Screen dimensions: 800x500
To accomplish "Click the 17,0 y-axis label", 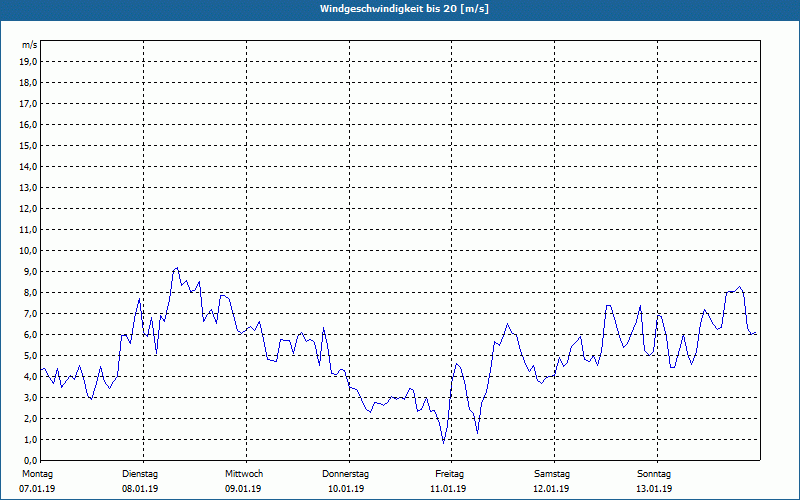I will (28, 104).
